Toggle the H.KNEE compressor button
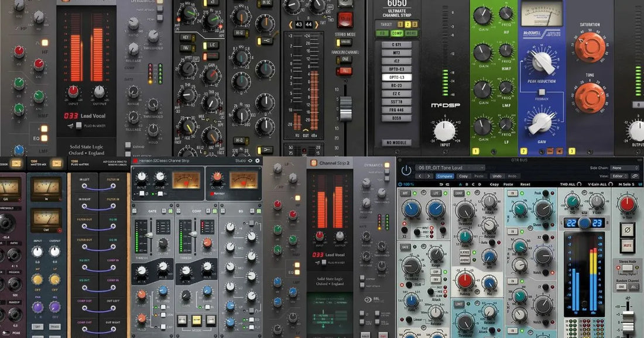This screenshot has width=644, height=338. pyautogui.click(x=464, y=253)
